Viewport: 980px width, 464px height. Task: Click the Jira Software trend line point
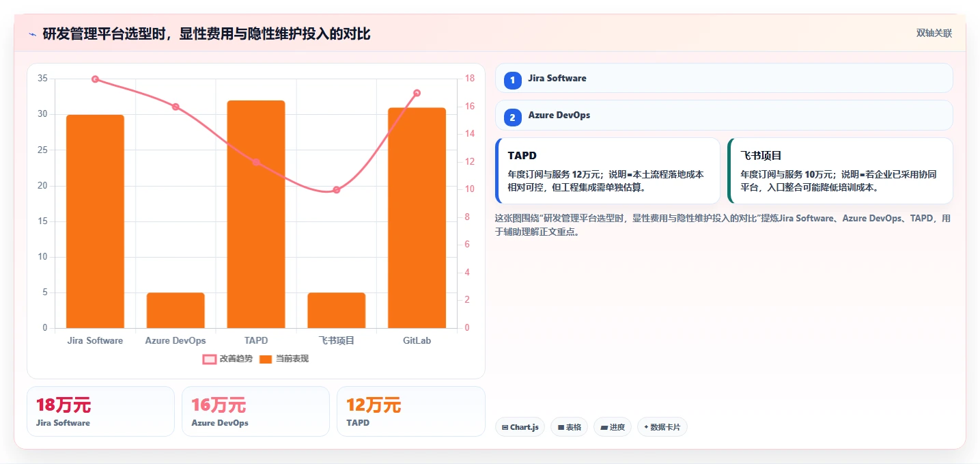pos(95,79)
